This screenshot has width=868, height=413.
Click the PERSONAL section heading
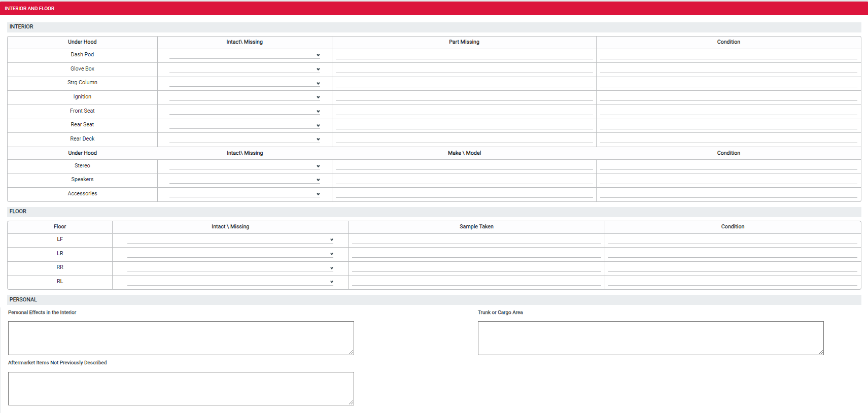pyautogui.click(x=434, y=300)
